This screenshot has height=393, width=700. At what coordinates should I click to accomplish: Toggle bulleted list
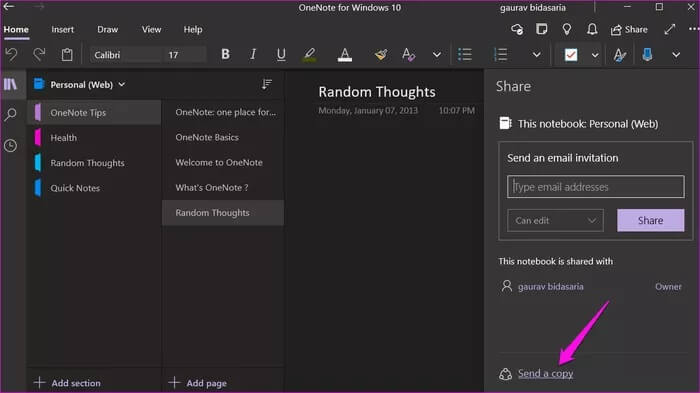(465, 54)
